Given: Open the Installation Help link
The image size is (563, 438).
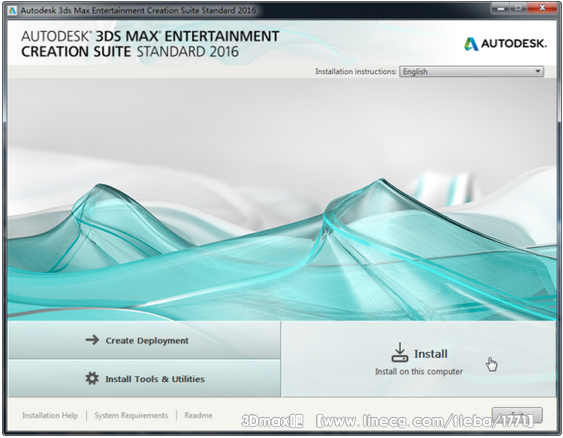Looking at the screenshot, I should 50,415.
